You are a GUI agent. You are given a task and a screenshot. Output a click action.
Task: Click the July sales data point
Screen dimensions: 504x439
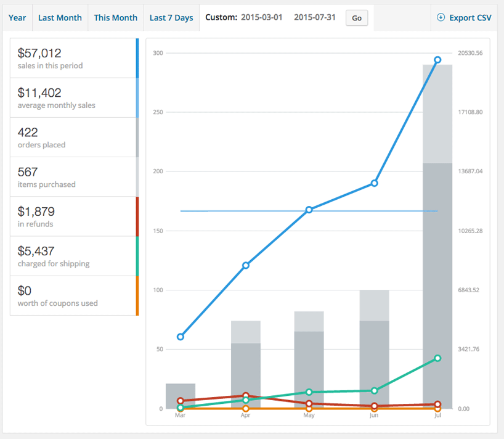(x=437, y=60)
